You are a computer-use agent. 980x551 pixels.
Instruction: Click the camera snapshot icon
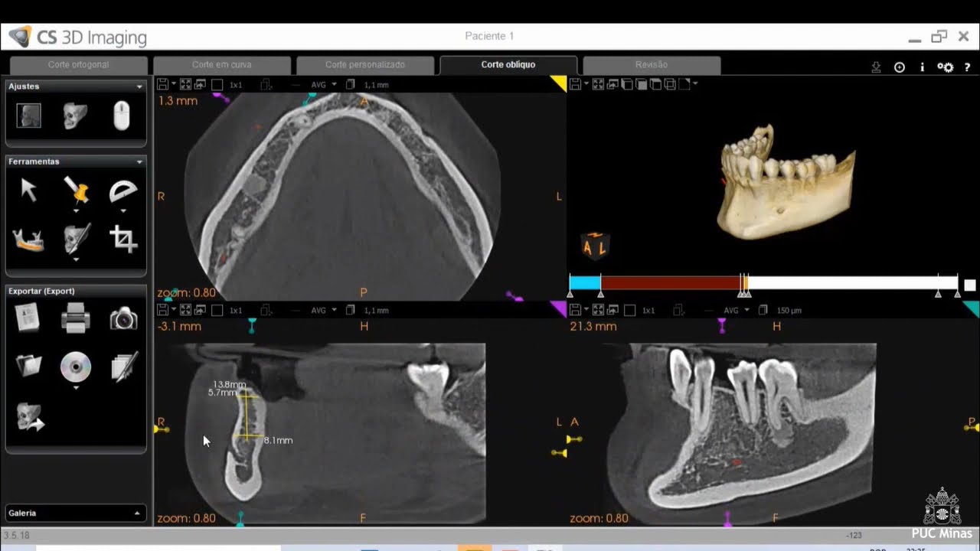123,318
